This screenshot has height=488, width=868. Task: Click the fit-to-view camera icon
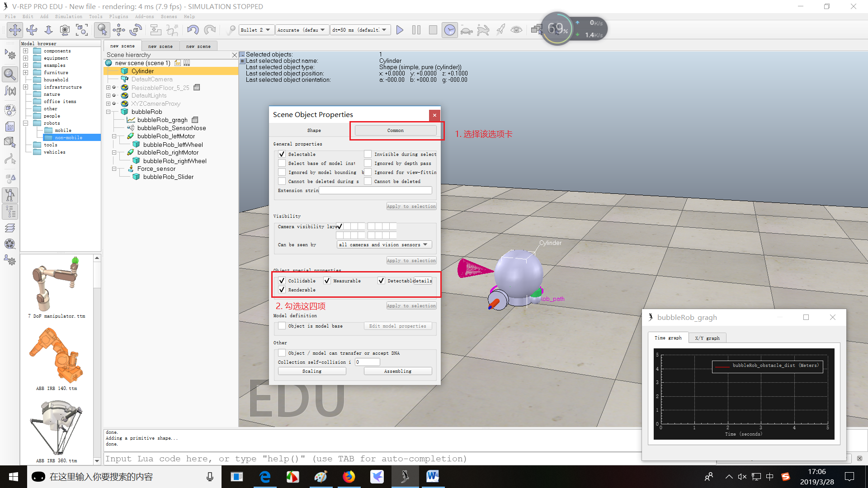coord(82,30)
